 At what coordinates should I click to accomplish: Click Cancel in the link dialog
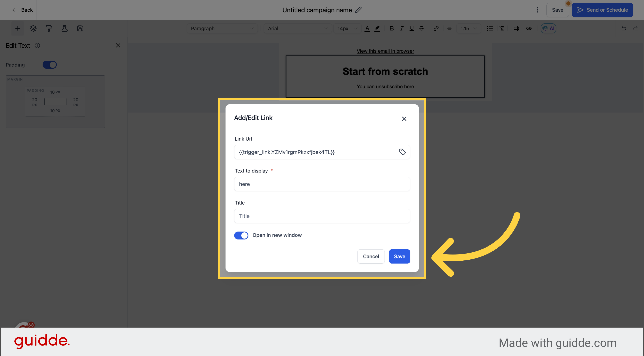click(371, 256)
